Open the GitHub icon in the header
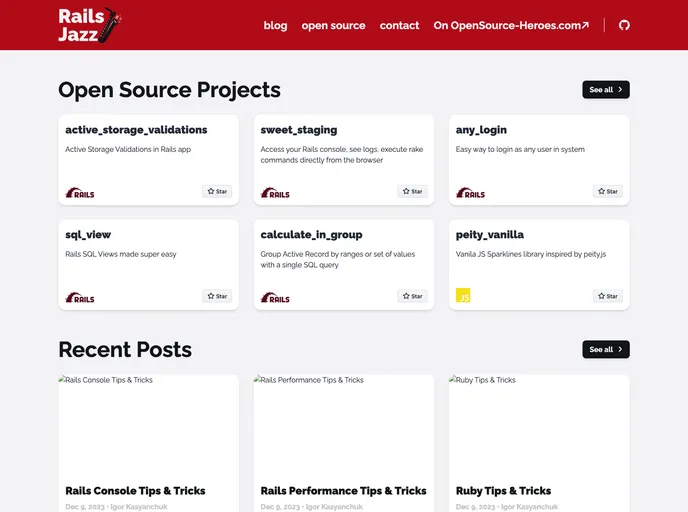The height and width of the screenshot is (512, 688). click(x=624, y=25)
